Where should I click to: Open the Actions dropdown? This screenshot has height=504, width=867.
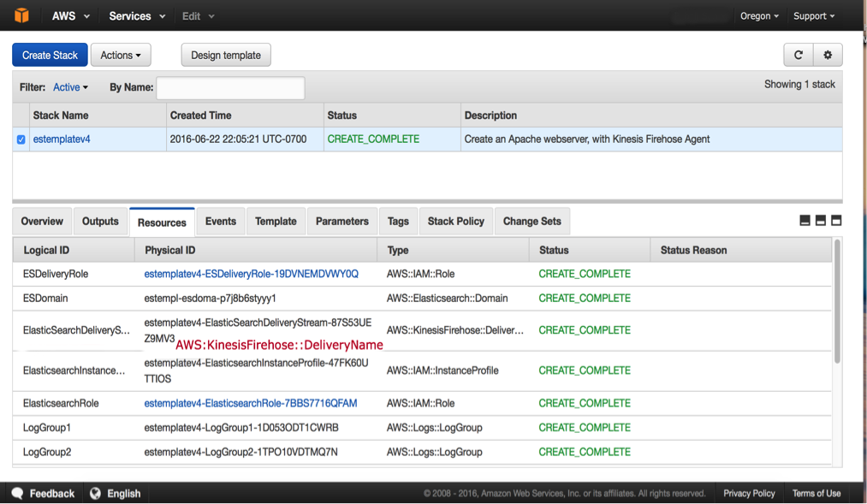tap(120, 54)
